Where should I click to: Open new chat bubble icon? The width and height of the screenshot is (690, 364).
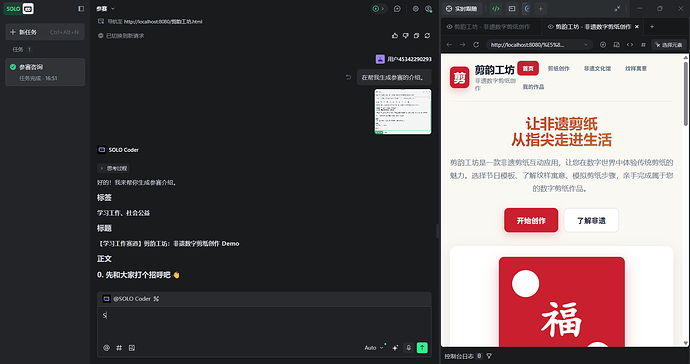[x=397, y=8]
